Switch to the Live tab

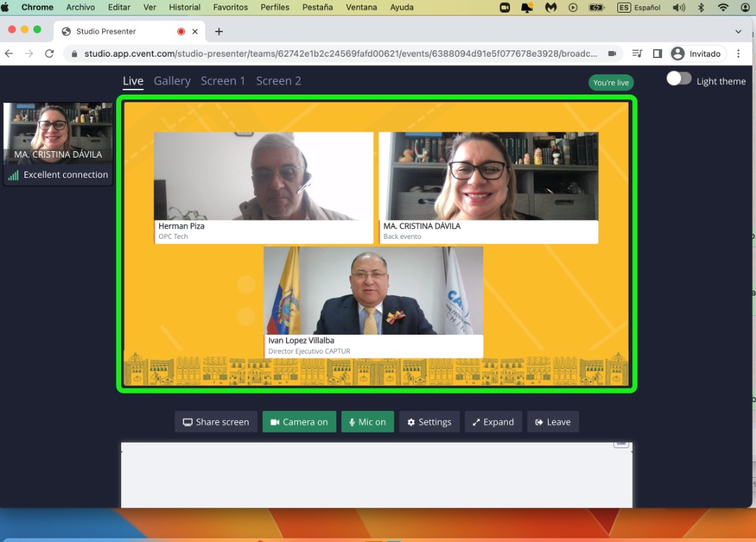133,81
